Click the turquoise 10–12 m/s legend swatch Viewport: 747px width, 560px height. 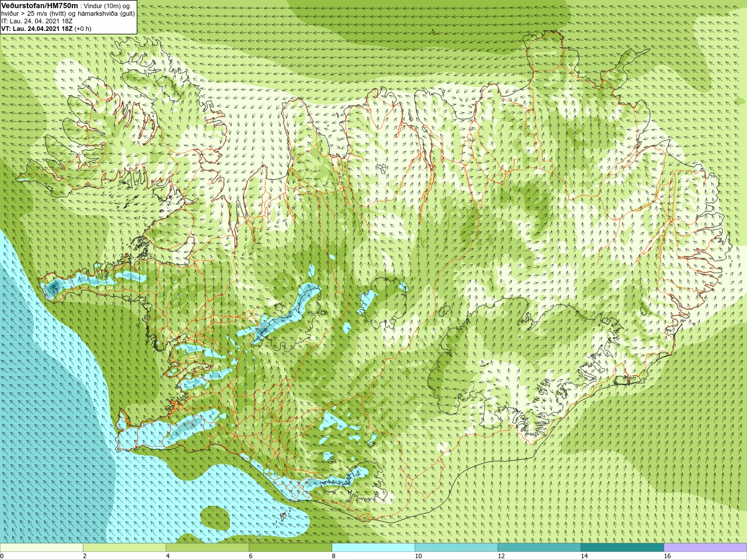456,548
